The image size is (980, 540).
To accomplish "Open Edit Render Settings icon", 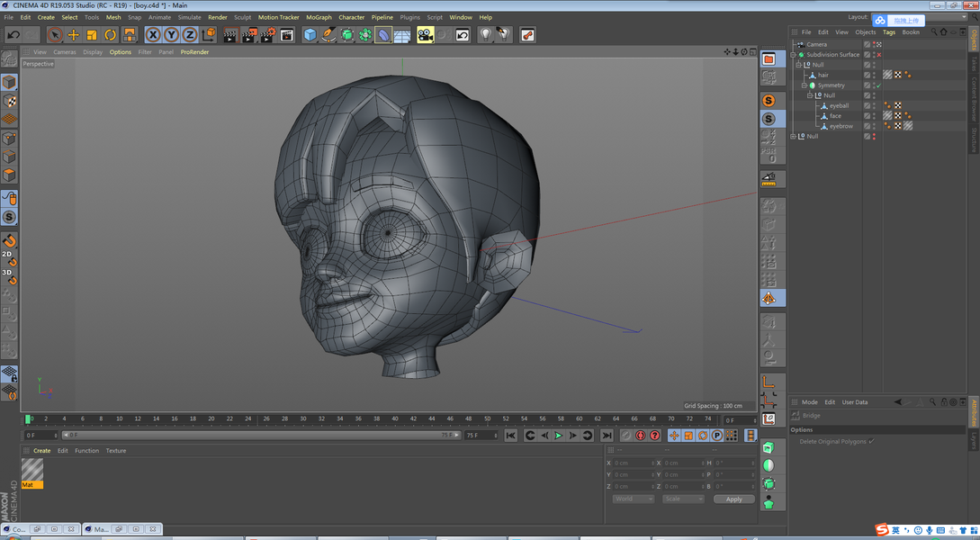I will [268, 35].
